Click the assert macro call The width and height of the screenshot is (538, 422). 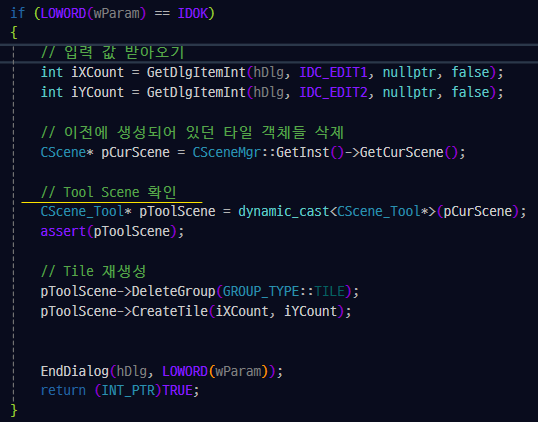[63, 232]
